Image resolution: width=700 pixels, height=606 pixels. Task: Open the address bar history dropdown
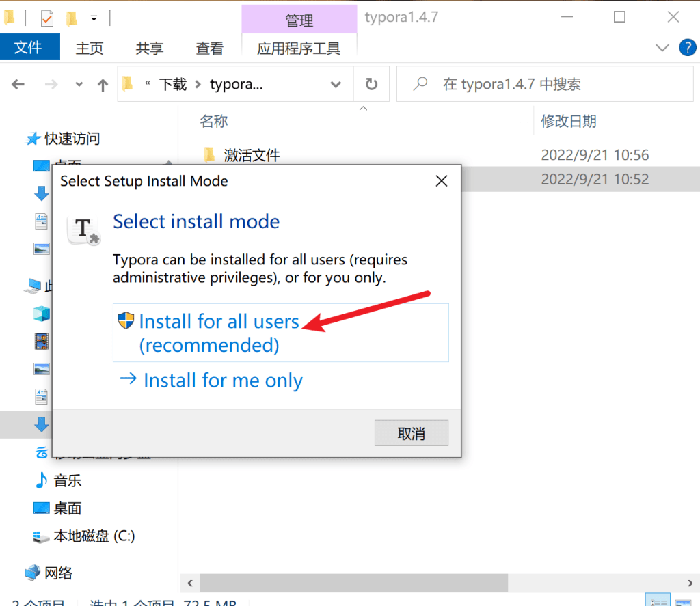point(336,85)
